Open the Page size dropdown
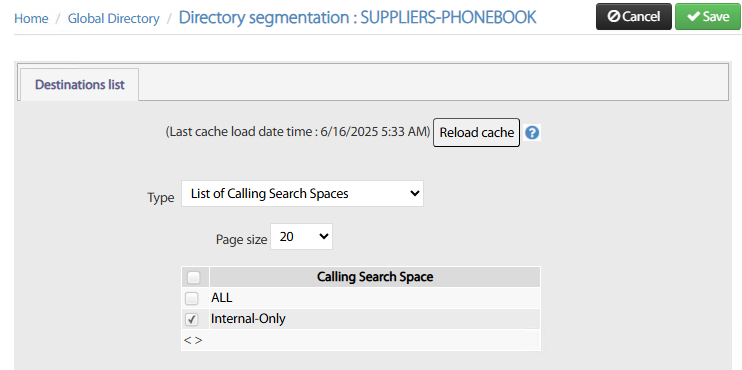Image resolution: width=742 pixels, height=370 pixels. click(x=301, y=237)
